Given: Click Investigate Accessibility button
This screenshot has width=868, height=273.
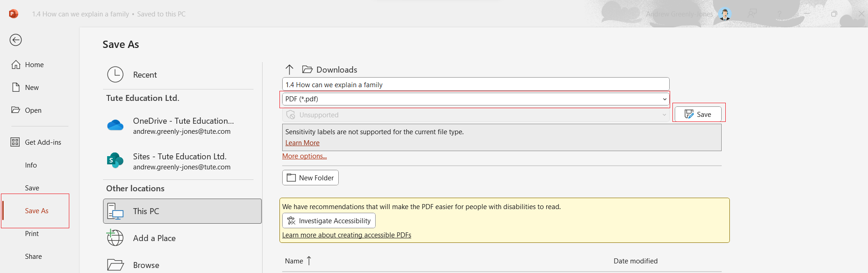Looking at the screenshot, I should pyautogui.click(x=329, y=221).
